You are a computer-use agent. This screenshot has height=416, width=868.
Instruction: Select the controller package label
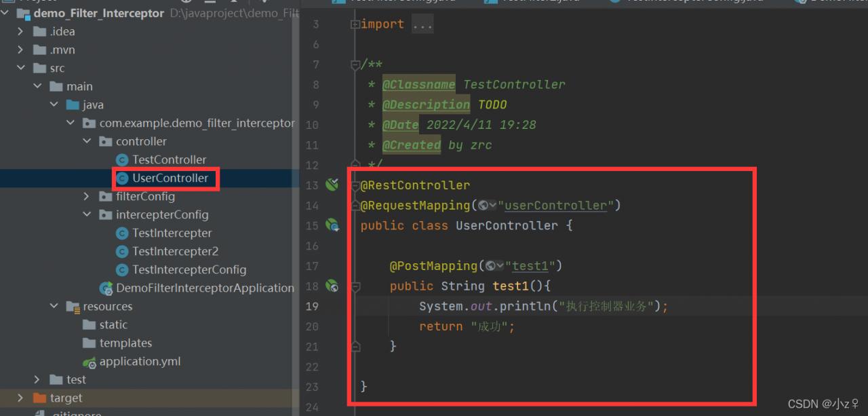(x=141, y=142)
